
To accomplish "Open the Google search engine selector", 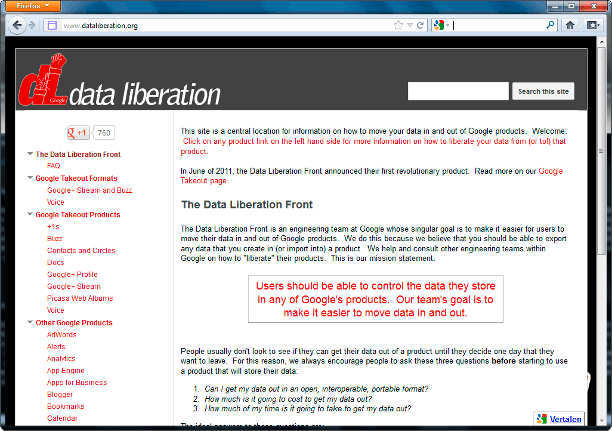I will (441, 25).
